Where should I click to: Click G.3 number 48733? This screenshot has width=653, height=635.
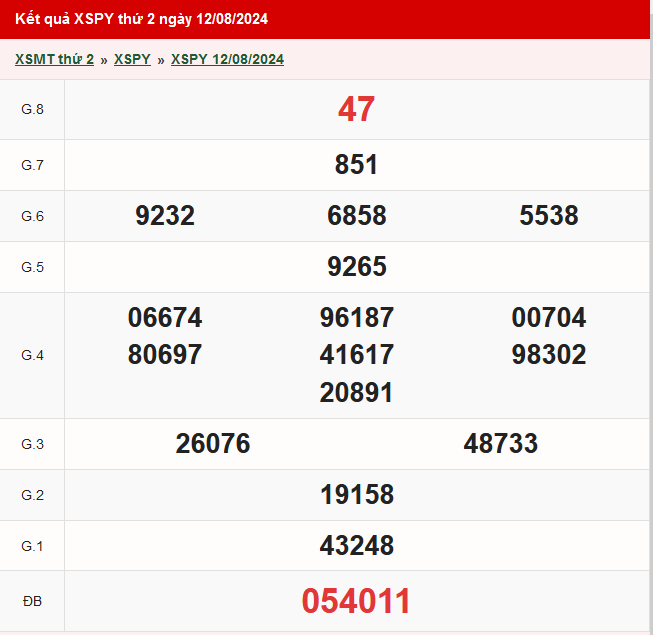pos(501,444)
